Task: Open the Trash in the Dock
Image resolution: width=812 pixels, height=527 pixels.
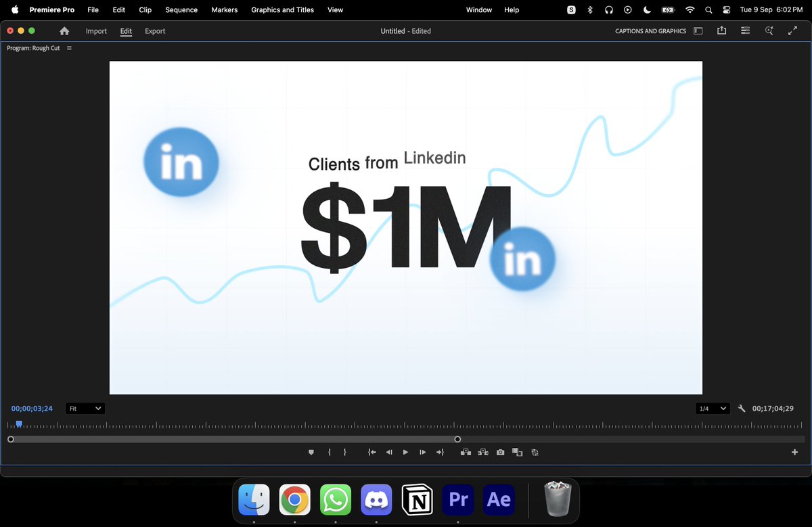Action: (x=558, y=499)
